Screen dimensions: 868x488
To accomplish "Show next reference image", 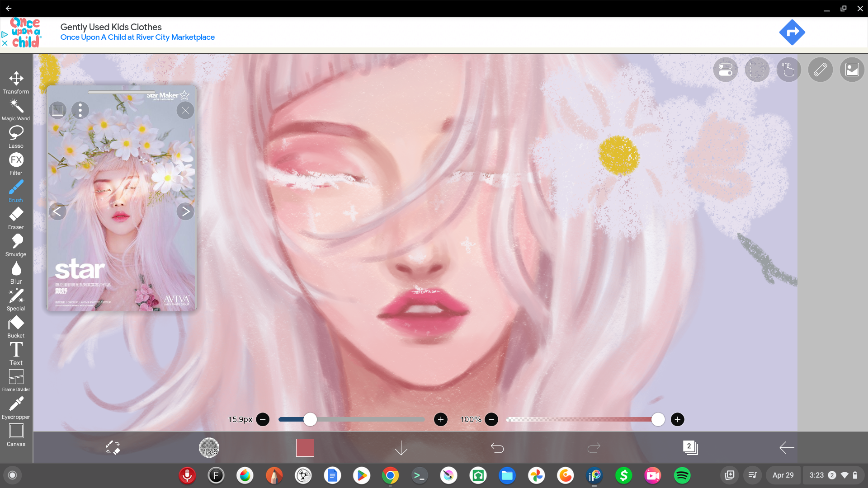I will tap(185, 211).
